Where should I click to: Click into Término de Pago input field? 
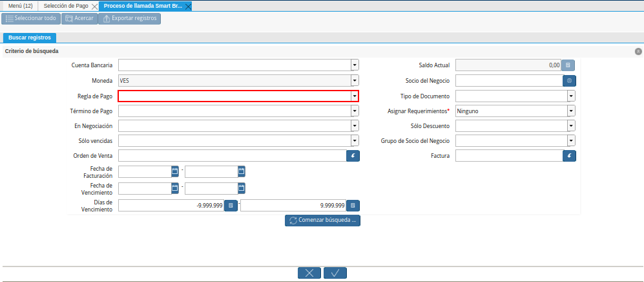[234, 111]
